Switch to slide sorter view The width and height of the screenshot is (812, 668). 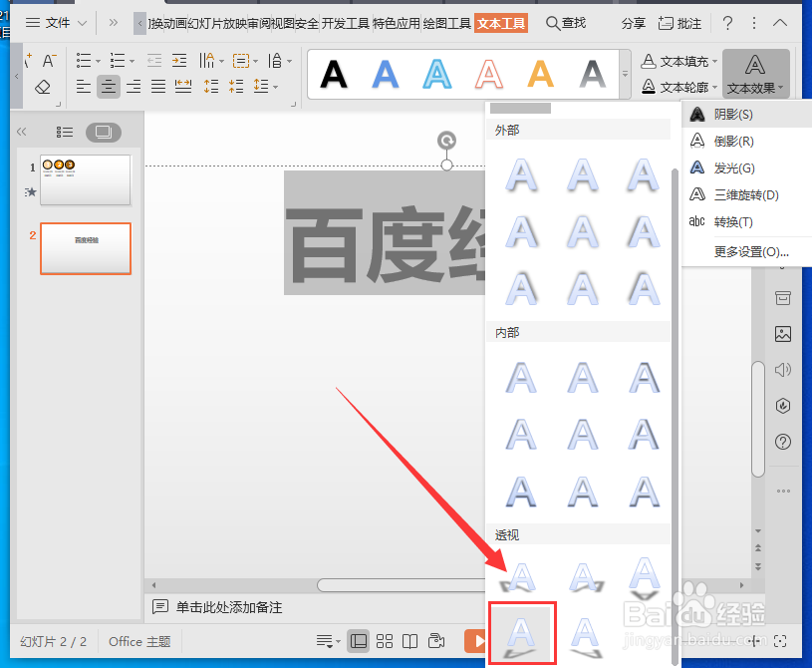385,641
